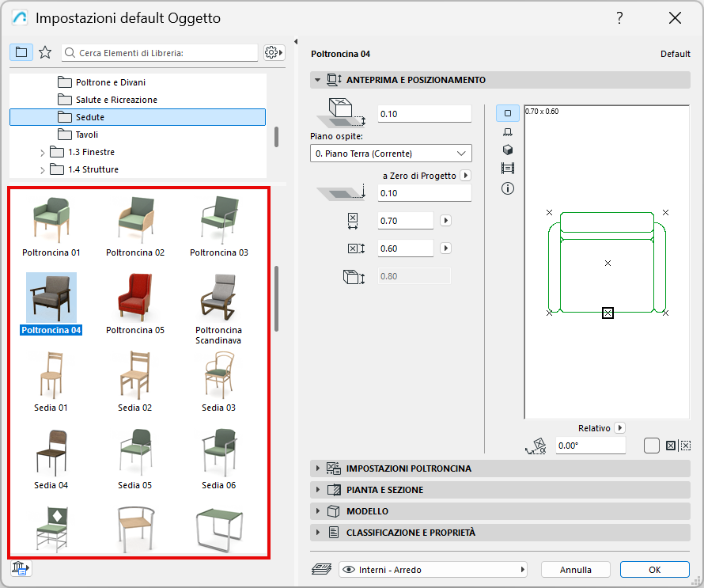Confirm with the OK button

click(x=654, y=569)
